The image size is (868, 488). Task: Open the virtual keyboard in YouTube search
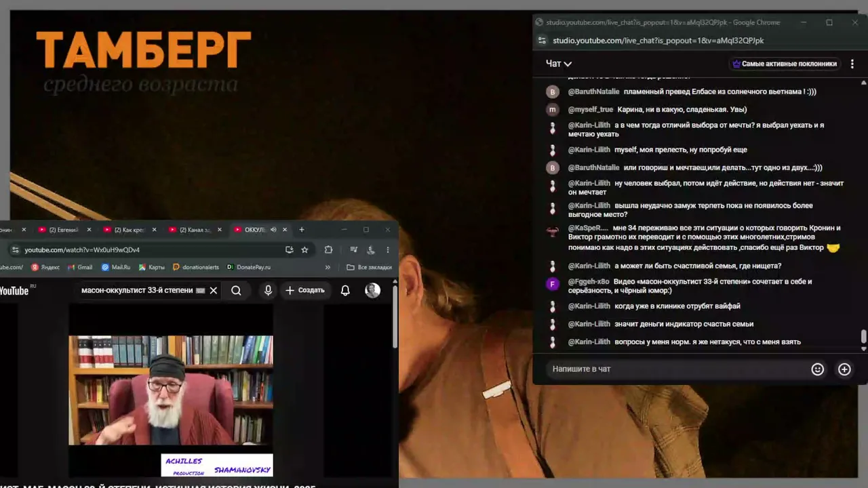(x=200, y=291)
